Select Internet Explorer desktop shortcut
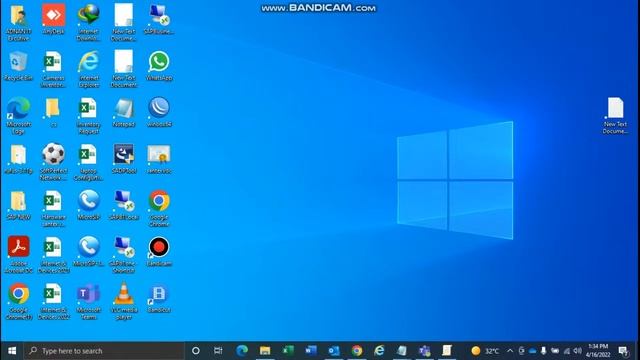 click(89, 69)
